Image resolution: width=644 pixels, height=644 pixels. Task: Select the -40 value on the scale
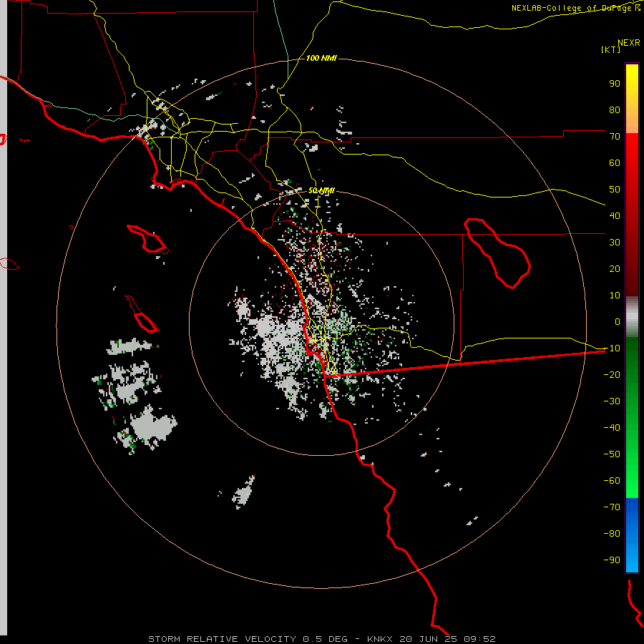coord(612,428)
